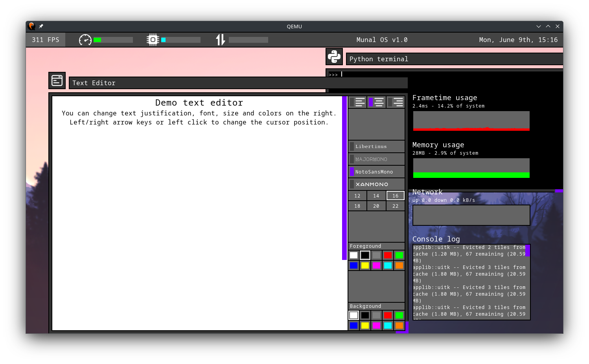Click the 'Munal OS v1.0' label
The image size is (589, 364).
382,40
